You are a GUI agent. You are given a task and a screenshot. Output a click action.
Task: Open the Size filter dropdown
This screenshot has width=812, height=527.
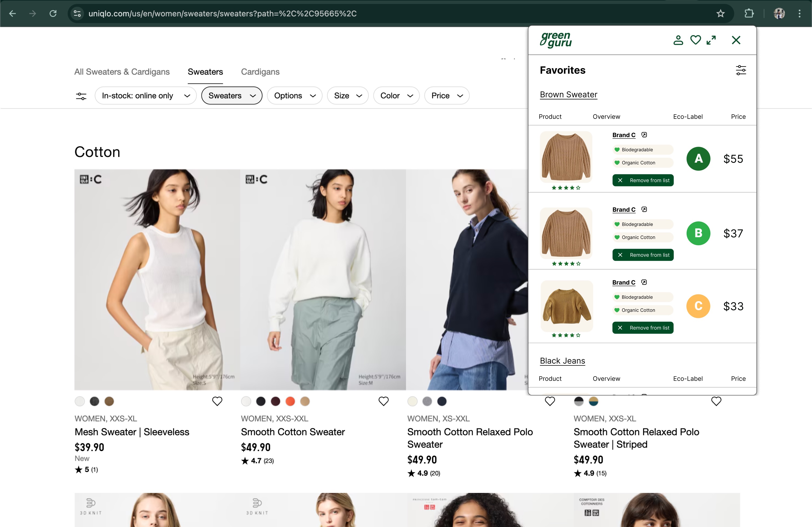(347, 96)
